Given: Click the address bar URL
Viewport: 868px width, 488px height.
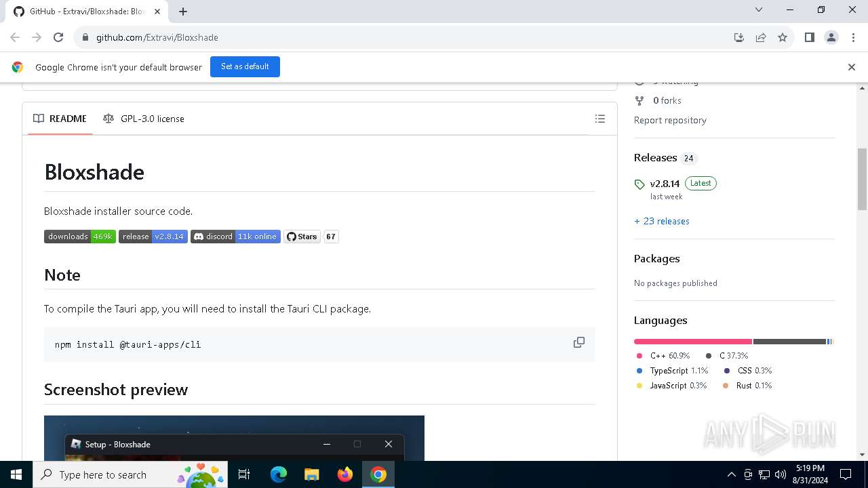Looking at the screenshot, I should point(157,37).
